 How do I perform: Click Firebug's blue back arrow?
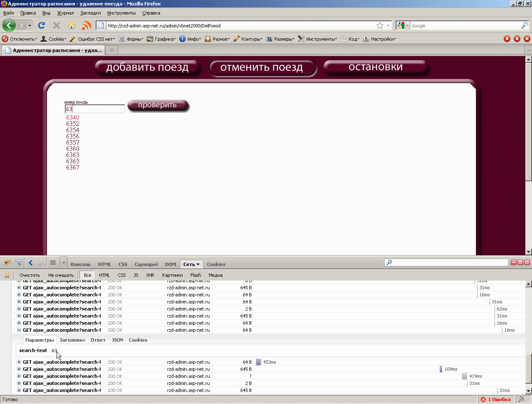point(31,263)
